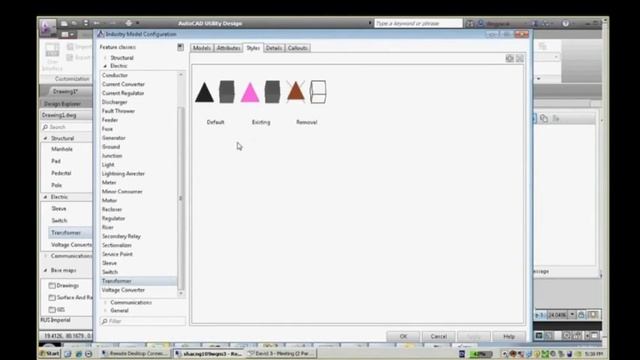Open the Surface And Raster folder item

[71, 297]
